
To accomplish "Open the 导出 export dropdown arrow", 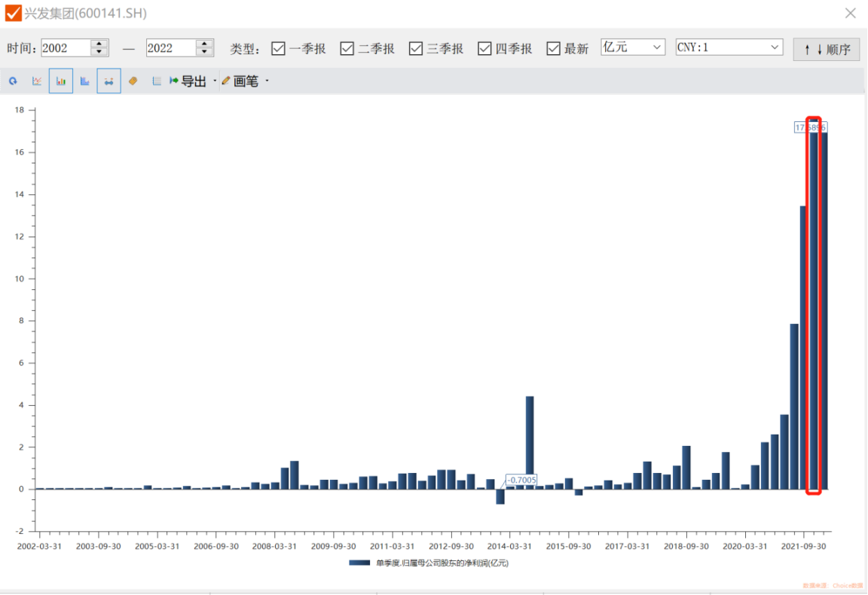I will click(215, 81).
